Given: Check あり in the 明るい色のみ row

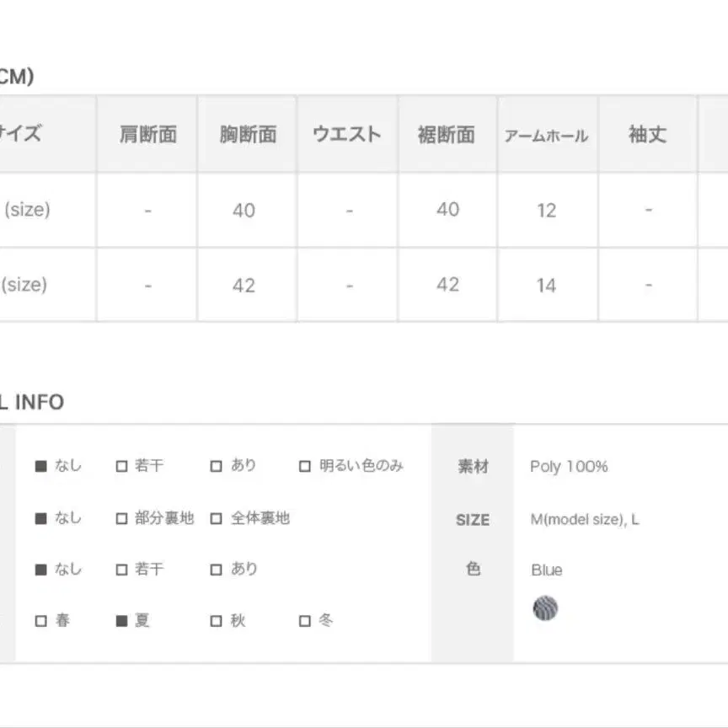Looking at the screenshot, I should point(216,466).
